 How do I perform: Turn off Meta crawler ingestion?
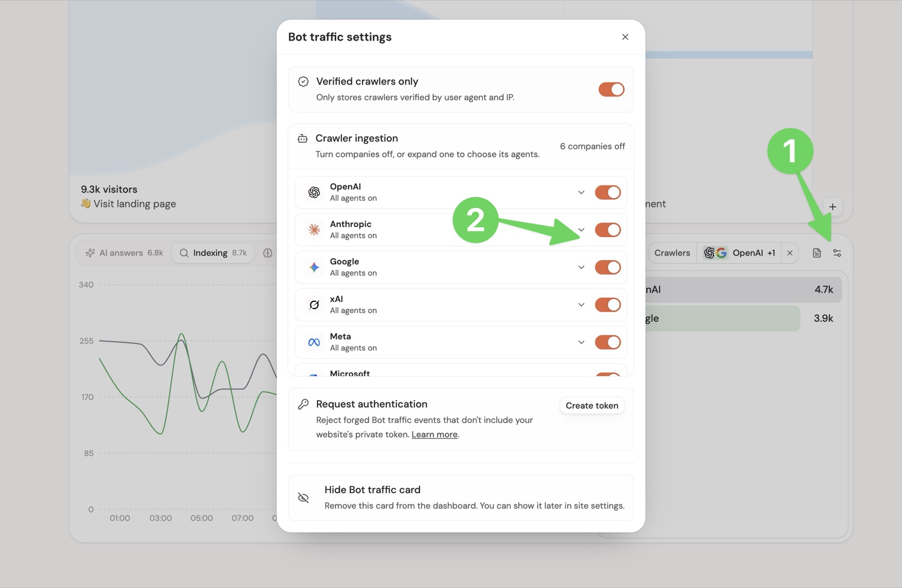point(608,342)
